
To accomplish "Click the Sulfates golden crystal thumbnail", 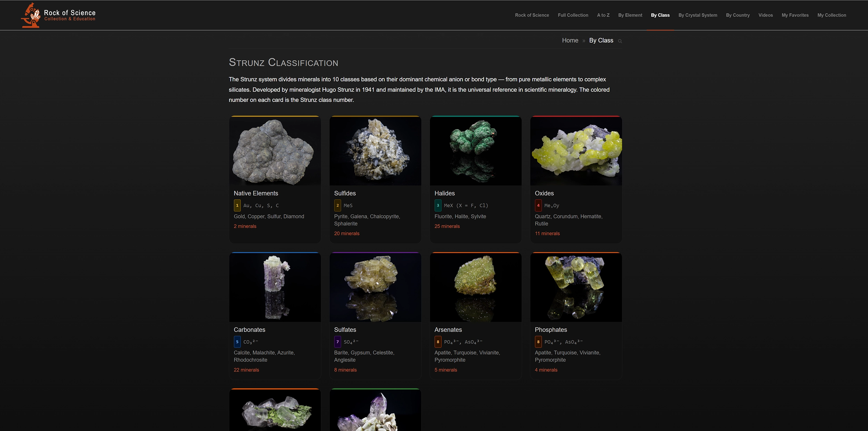I will point(375,287).
